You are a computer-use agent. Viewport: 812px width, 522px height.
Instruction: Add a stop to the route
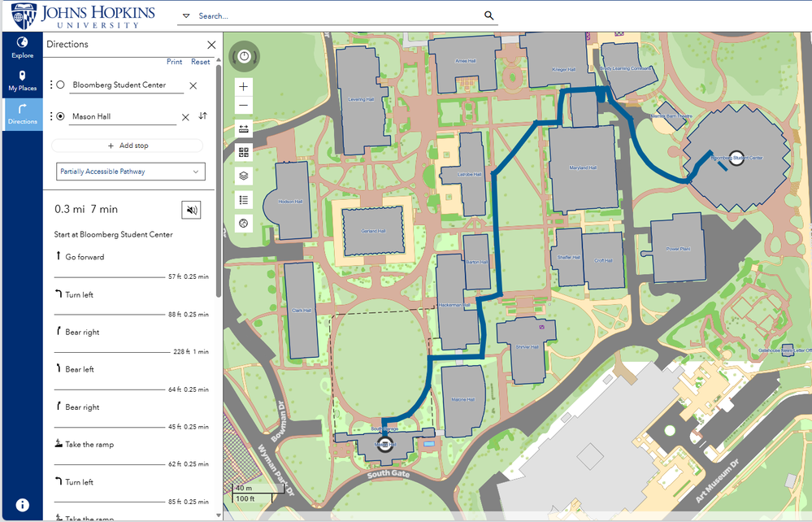128,146
